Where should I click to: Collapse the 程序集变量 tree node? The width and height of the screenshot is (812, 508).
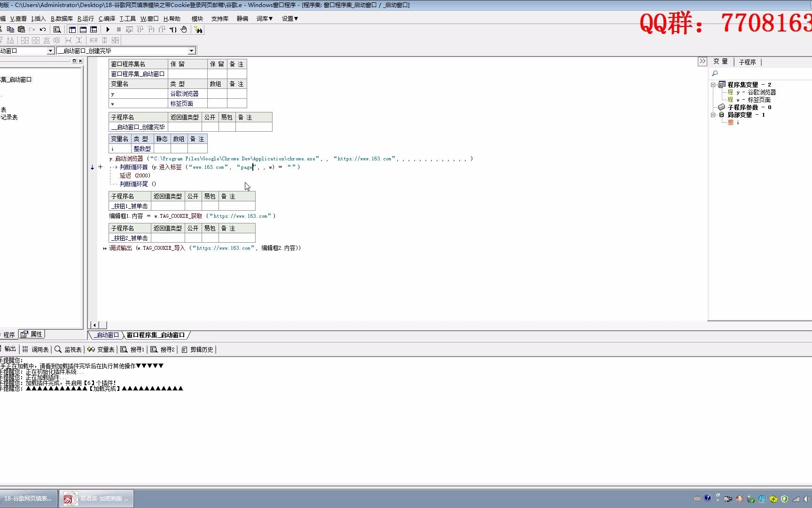tap(713, 85)
